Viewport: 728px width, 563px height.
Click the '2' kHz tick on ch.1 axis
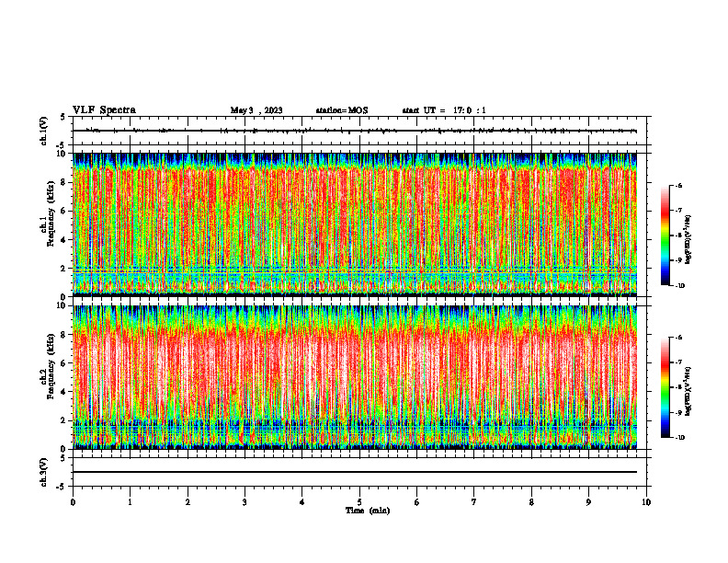tap(64, 269)
